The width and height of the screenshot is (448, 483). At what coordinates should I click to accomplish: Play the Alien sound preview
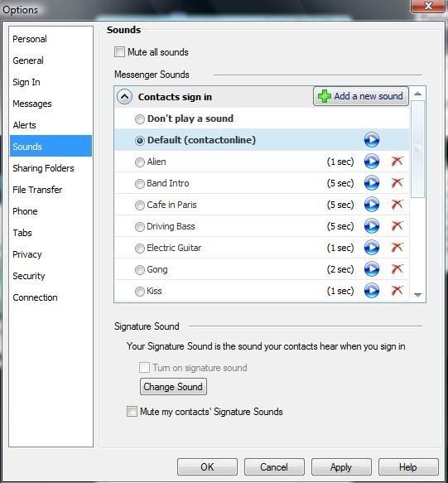coord(372,162)
